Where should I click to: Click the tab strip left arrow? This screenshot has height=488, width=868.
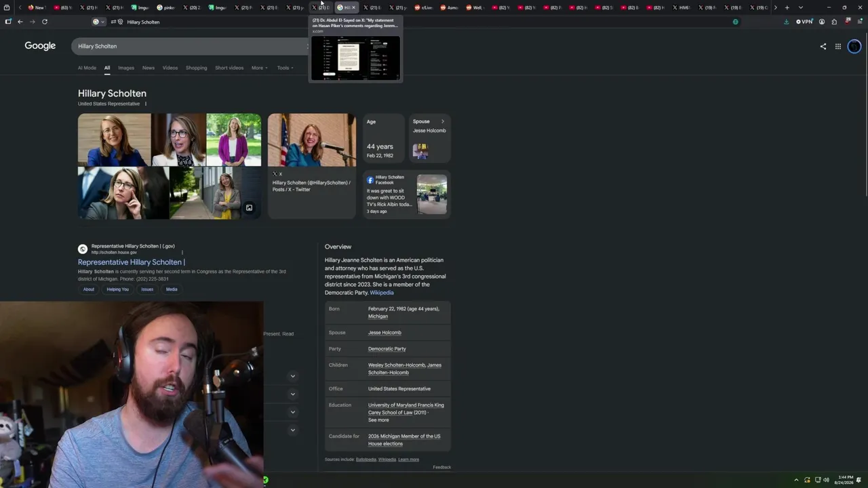20,7
